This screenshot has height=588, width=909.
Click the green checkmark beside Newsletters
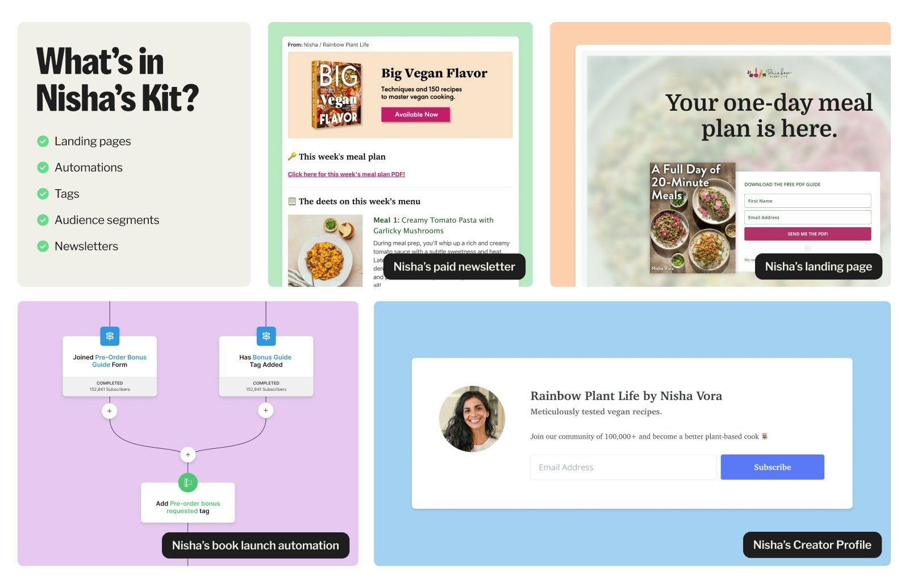43,246
